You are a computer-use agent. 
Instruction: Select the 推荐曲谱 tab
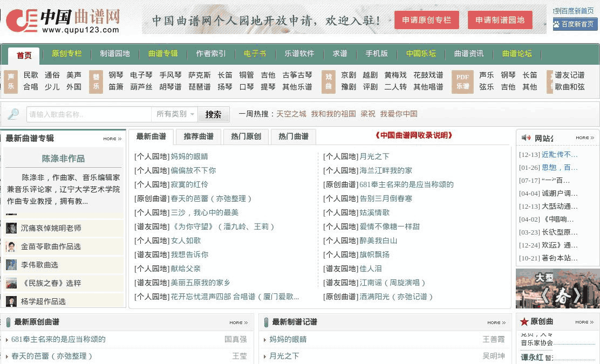(x=199, y=136)
